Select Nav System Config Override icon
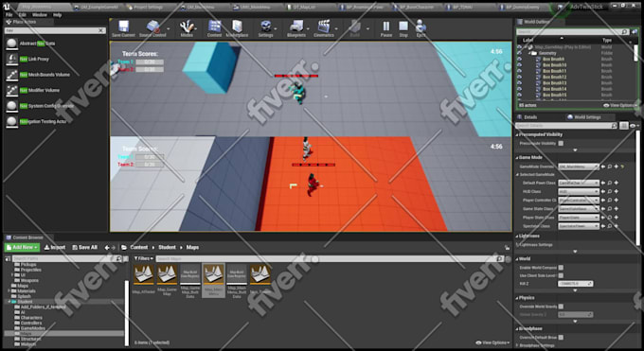Screen dimensions: 644x351 click(12, 106)
